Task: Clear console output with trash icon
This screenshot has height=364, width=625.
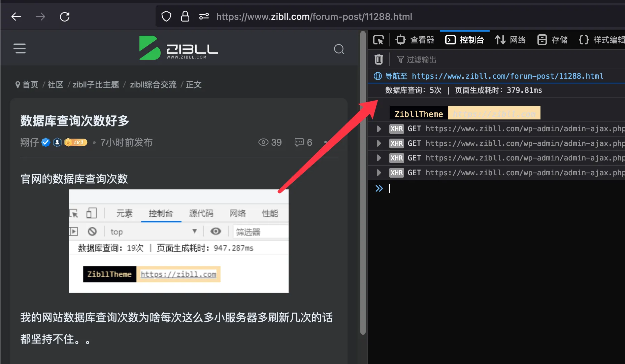Action: [379, 60]
